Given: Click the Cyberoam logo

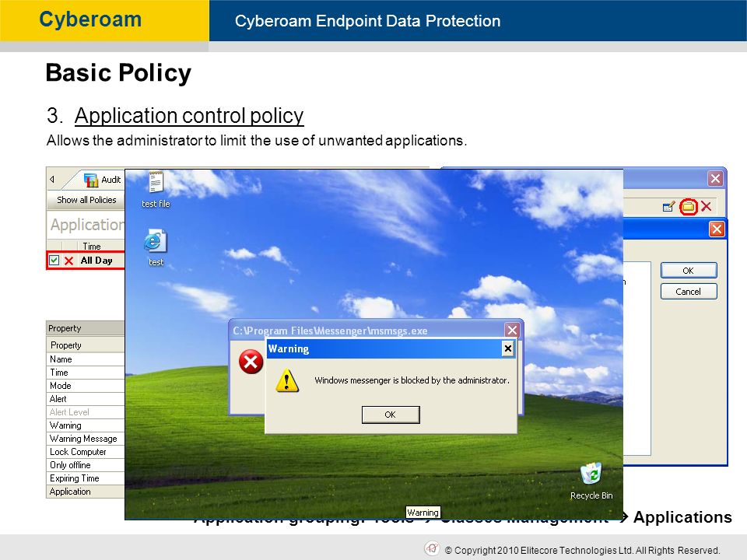Looking at the screenshot, I should [x=90, y=19].
